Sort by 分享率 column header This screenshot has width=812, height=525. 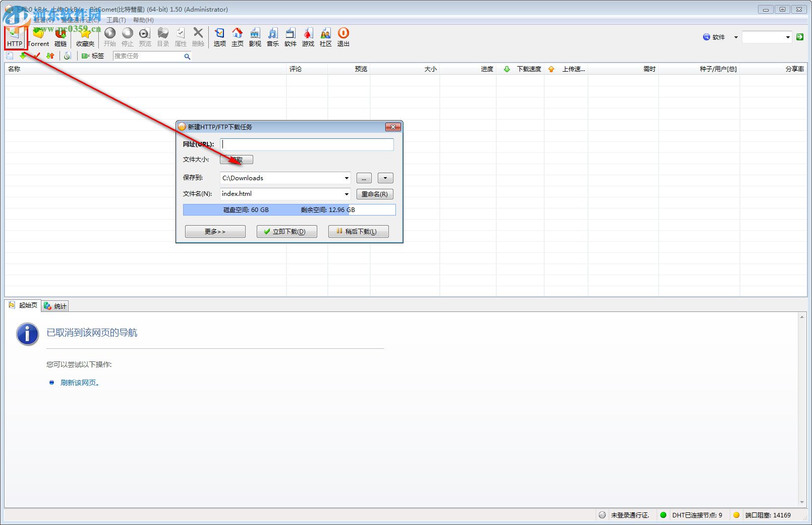[x=774, y=69]
